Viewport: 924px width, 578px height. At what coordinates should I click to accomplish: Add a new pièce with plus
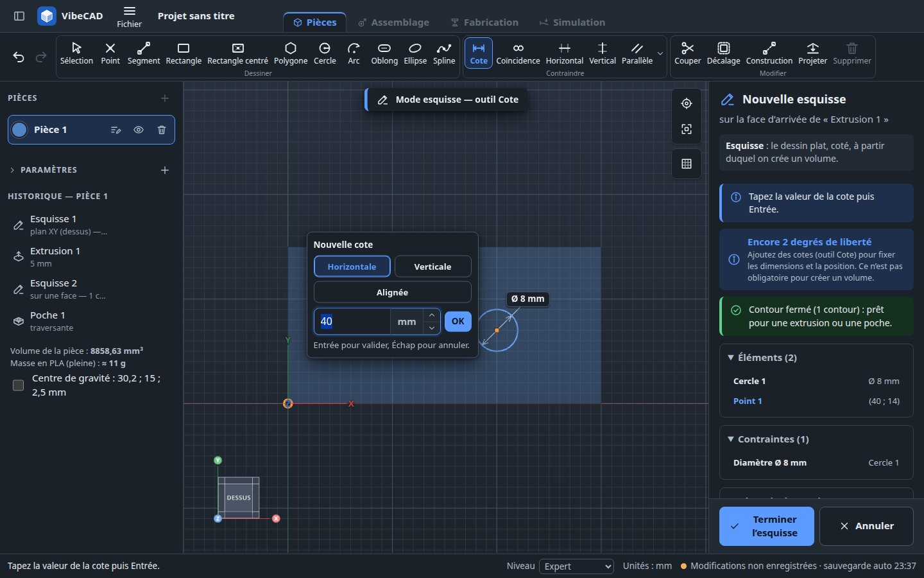point(165,98)
